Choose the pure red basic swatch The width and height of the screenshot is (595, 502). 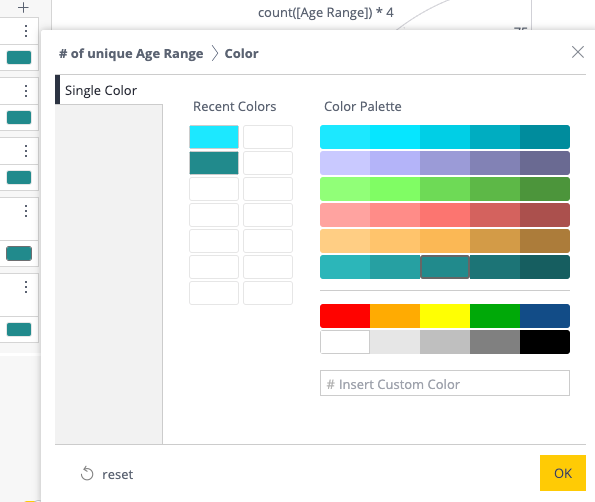point(345,316)
